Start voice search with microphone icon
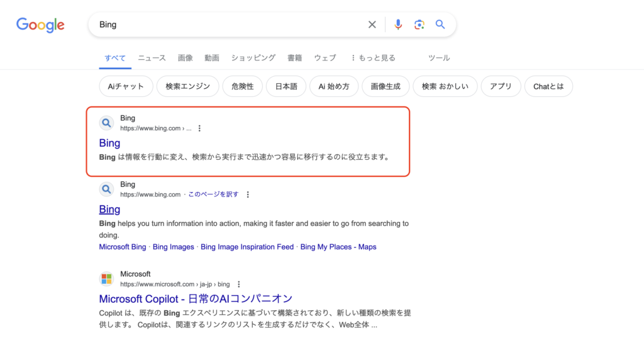This screenshot has width=644, height=338. [x=398, y=25]
